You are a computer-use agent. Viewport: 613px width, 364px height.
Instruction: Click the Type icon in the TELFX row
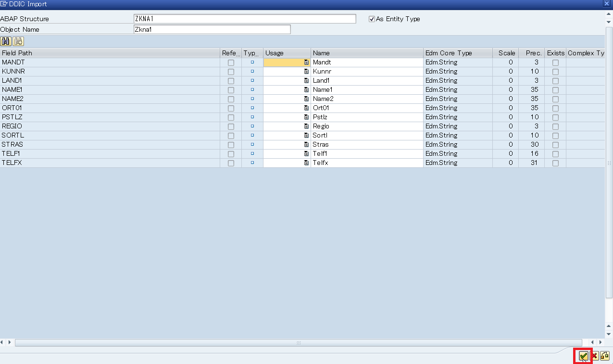[252, 163]
